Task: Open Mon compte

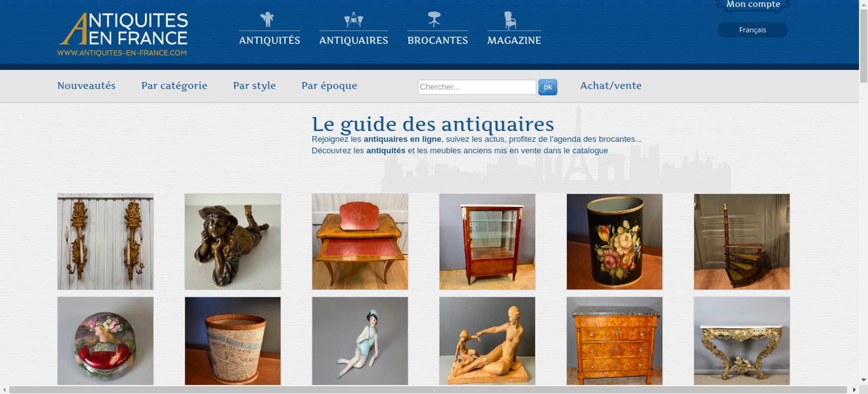Action: point(753,5)
